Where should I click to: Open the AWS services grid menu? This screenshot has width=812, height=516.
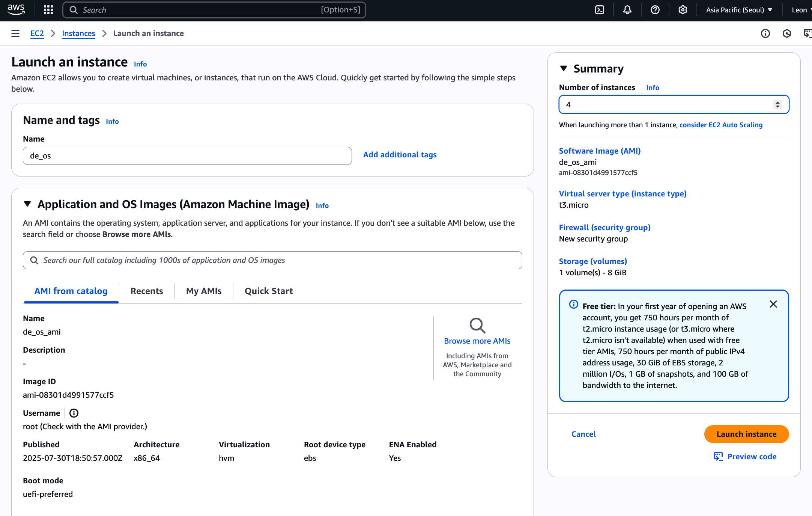click(x=48, y=10)
